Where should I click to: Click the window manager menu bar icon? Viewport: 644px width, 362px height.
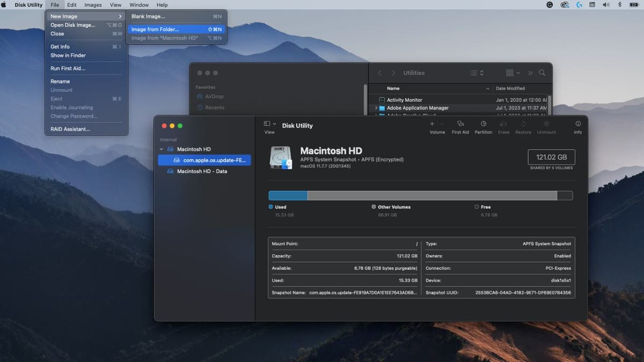[x=592, y=5]
